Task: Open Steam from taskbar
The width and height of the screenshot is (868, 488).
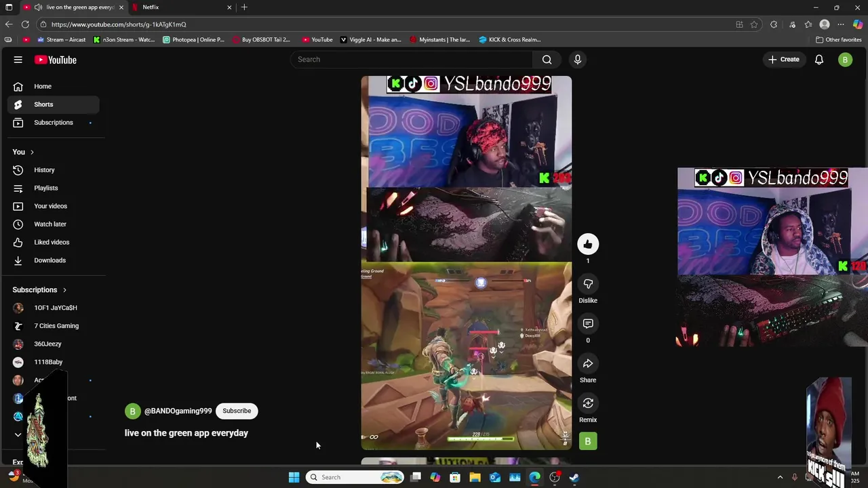Action: pyautogui.click(x=574, y=477)
